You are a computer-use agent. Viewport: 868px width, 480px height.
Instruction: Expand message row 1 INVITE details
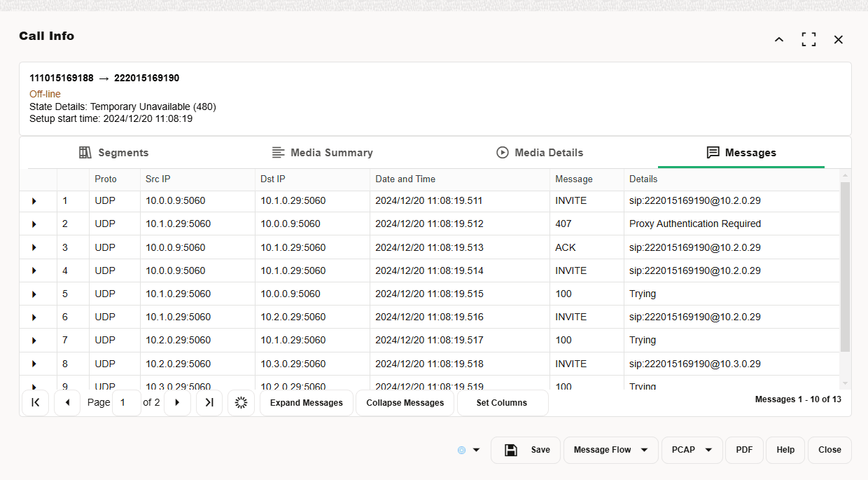point(34,200)
